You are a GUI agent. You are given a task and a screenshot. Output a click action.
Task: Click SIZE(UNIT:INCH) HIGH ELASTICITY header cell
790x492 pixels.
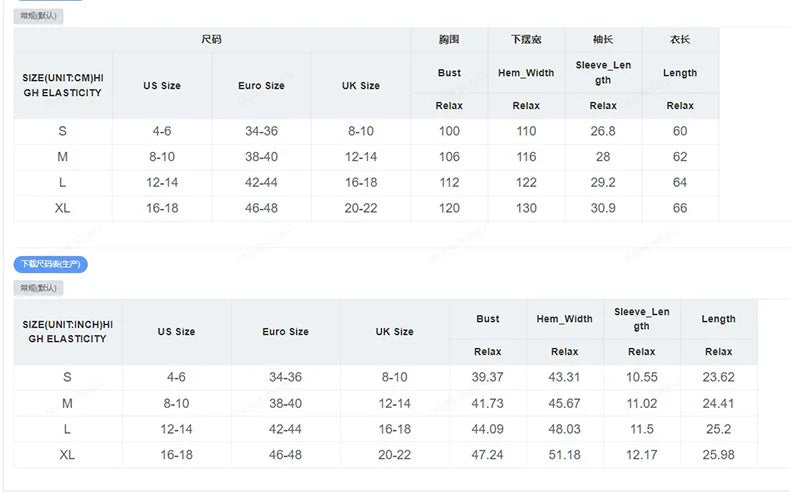[67, 332]
